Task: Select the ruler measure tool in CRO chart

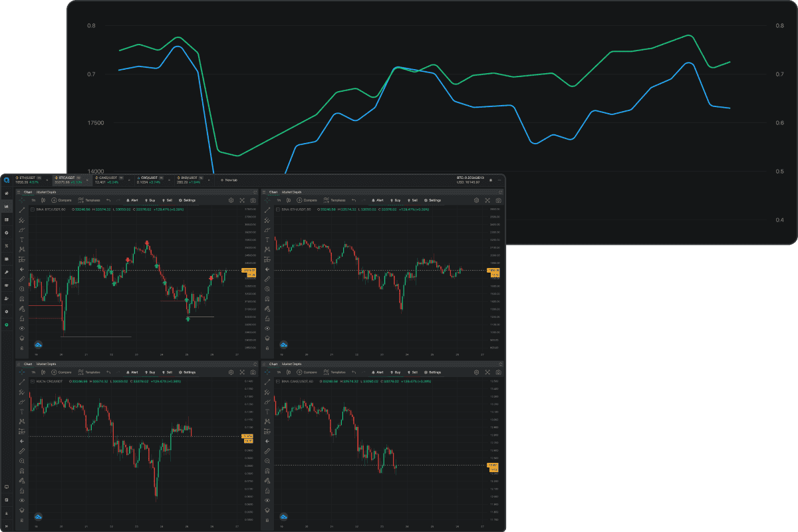Action: click(x=22, y=451)
